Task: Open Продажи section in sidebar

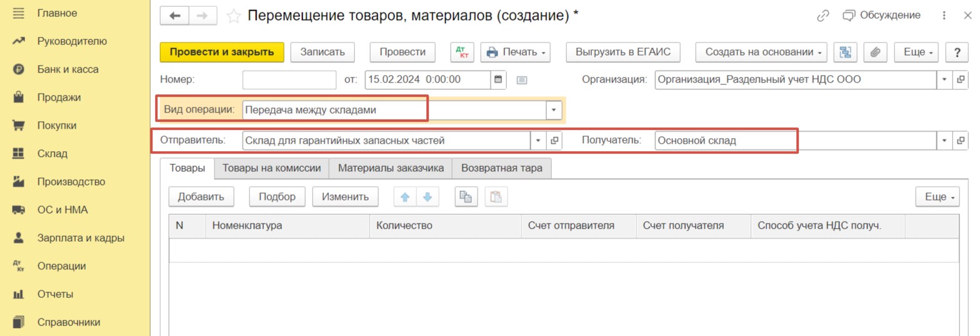Action: pos(59,97)
